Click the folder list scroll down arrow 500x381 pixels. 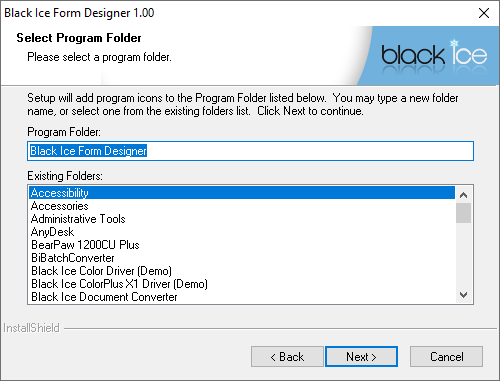click(464, 295)
